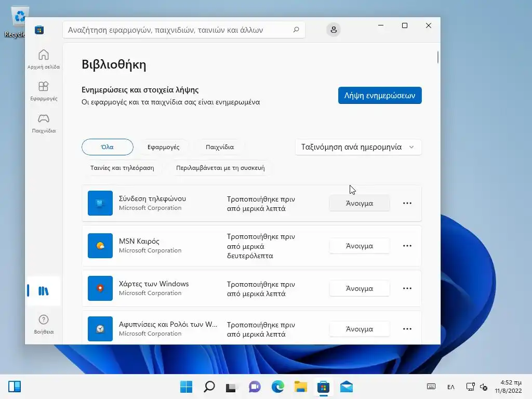Click the Σύνδεση τηλεφώνου app icon
The height and width of the screenshot is (399, 532).
(100, 203)
